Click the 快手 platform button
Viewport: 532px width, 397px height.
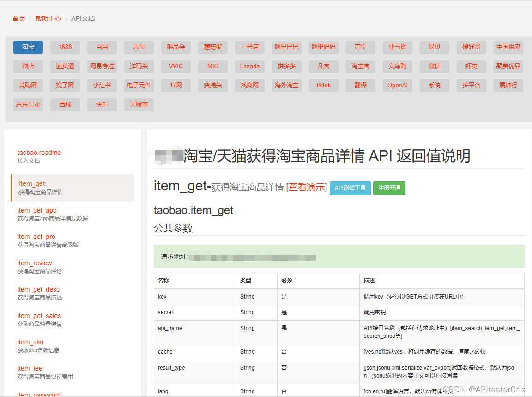[102, 105]
